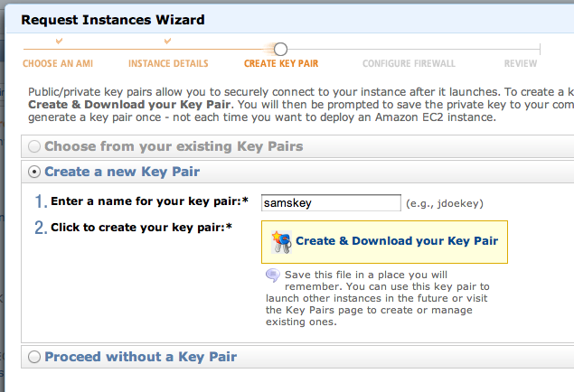574x392 pixels.
Task: Collapse the Create a new Key Pair section header
Action: point(122,172)
